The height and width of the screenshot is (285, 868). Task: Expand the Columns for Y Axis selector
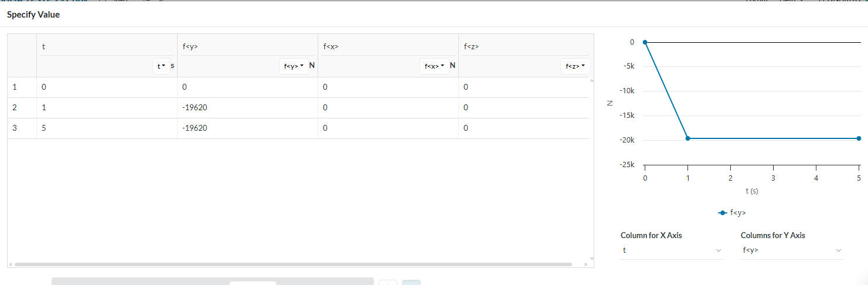(x=791, y=250)
